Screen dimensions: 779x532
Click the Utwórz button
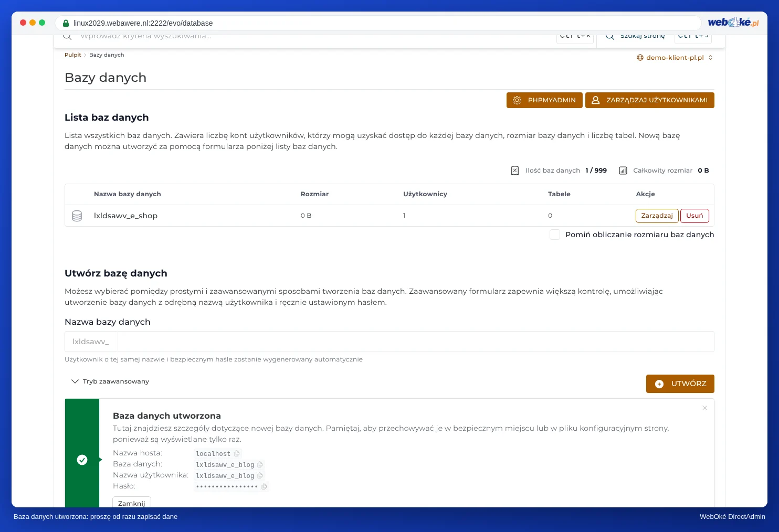[680, 384]
